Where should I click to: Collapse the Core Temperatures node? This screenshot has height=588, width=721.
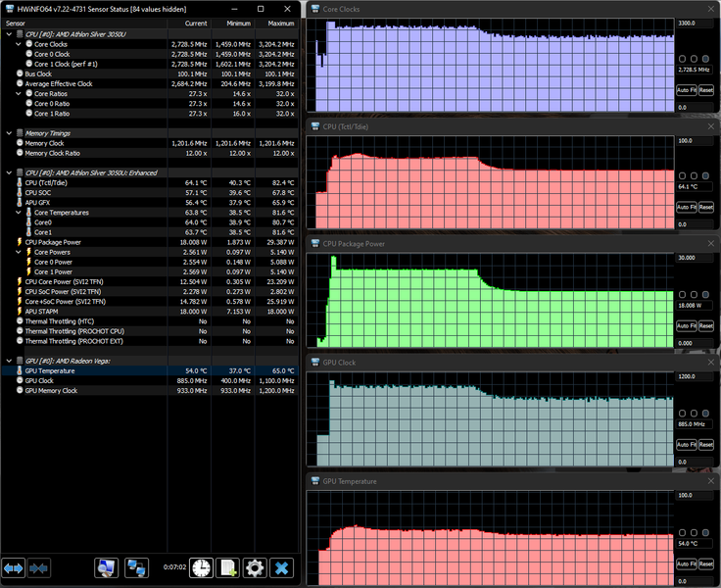pos(19,212)
